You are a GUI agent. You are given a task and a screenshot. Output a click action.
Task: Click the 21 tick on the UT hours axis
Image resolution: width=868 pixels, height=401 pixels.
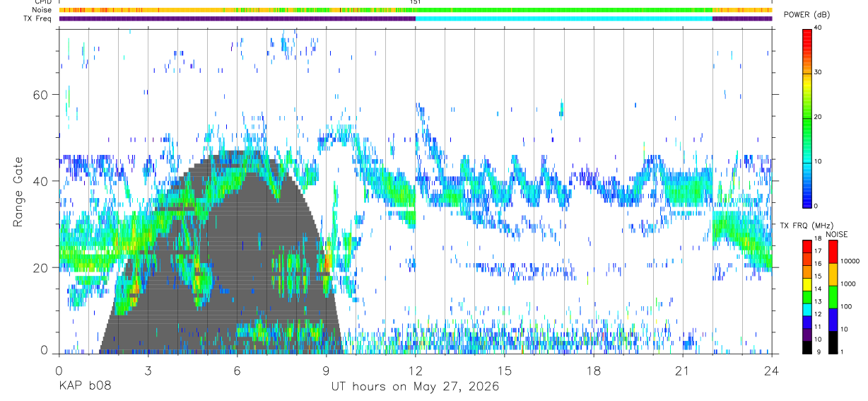coord(683,371)
